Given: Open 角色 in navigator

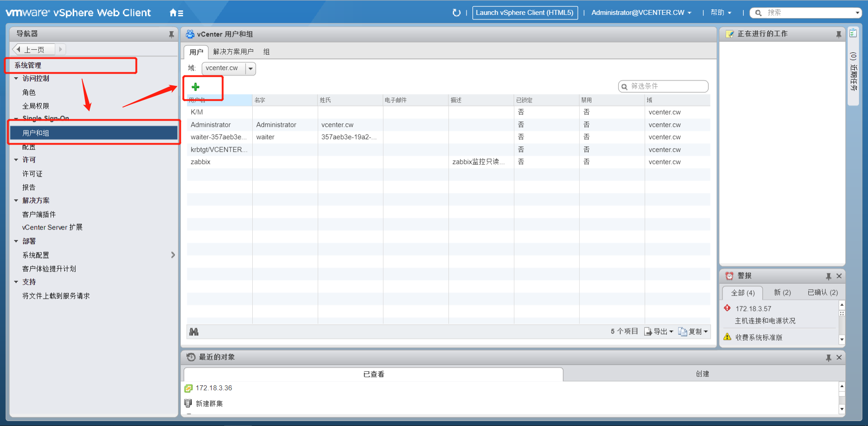Looking at the screenshot, I should [x=29, y=93].
